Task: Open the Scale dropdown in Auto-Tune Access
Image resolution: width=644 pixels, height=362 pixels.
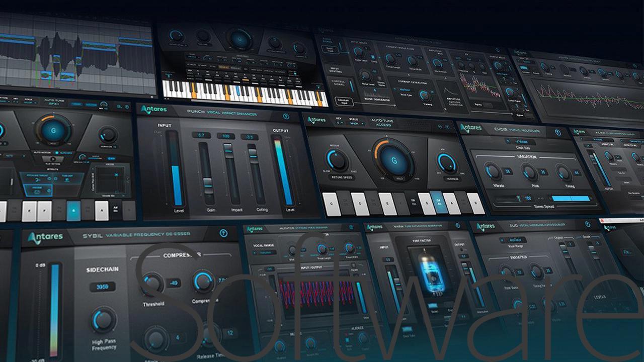Action: 358,124
